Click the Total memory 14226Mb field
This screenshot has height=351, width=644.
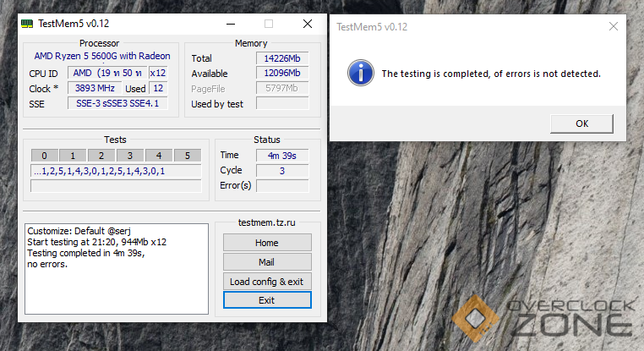click(x=281, y=58)
